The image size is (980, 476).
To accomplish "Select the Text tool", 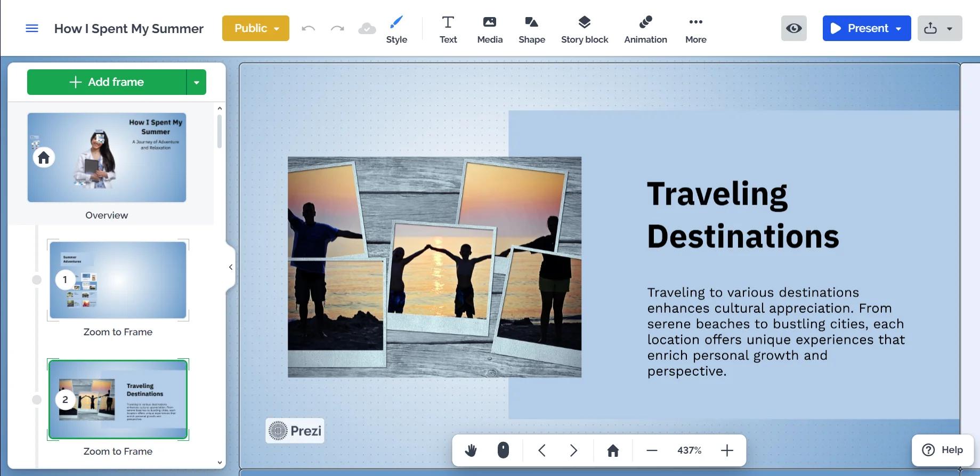I will [448, 29].
